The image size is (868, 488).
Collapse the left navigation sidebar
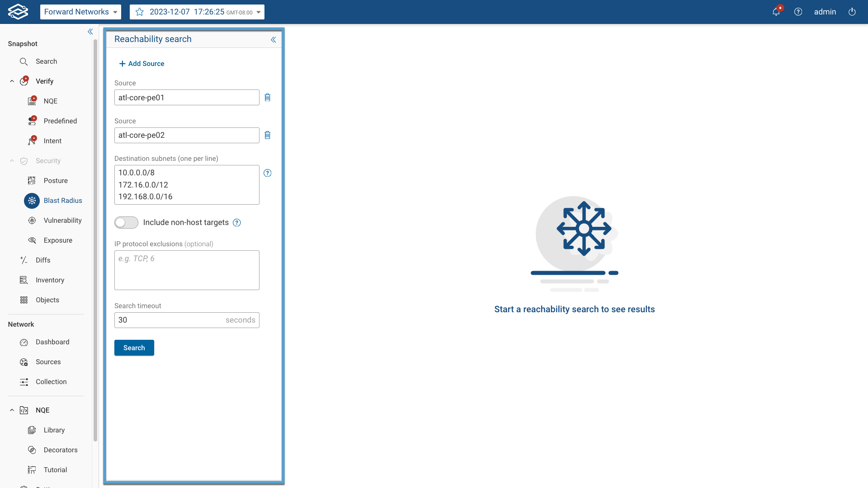click(x=90, y=32)
